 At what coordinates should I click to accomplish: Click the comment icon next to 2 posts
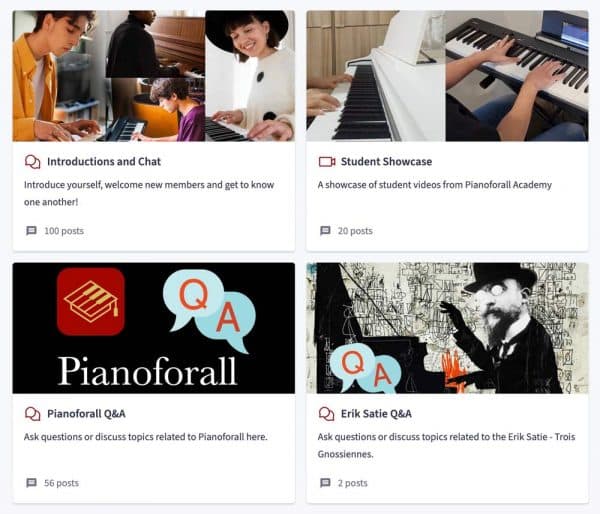tap(325, 483)
